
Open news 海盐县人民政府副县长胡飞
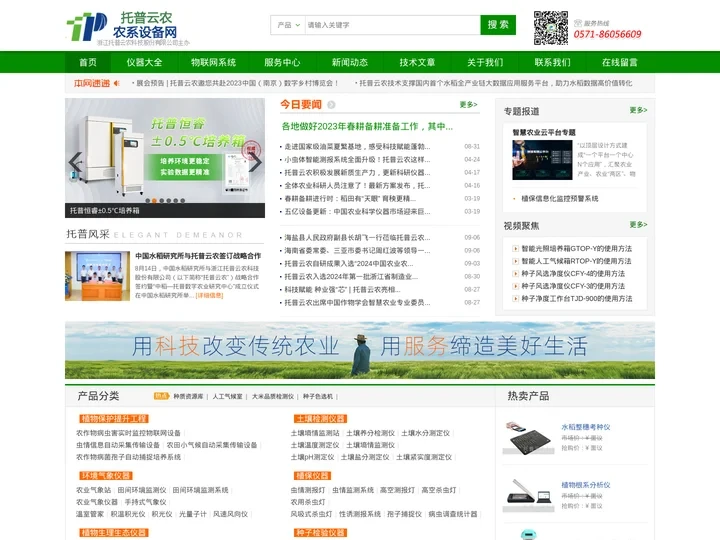[x=357, y=237]
